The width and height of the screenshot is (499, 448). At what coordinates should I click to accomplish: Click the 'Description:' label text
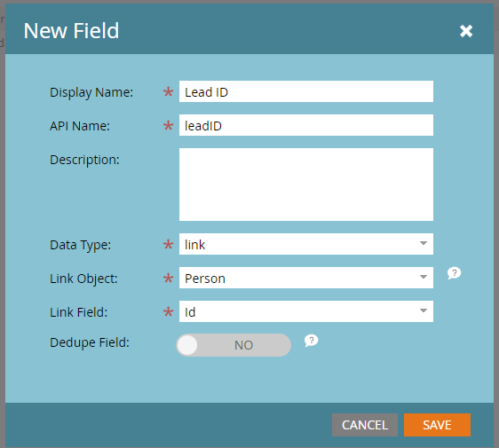click(84, 160)
